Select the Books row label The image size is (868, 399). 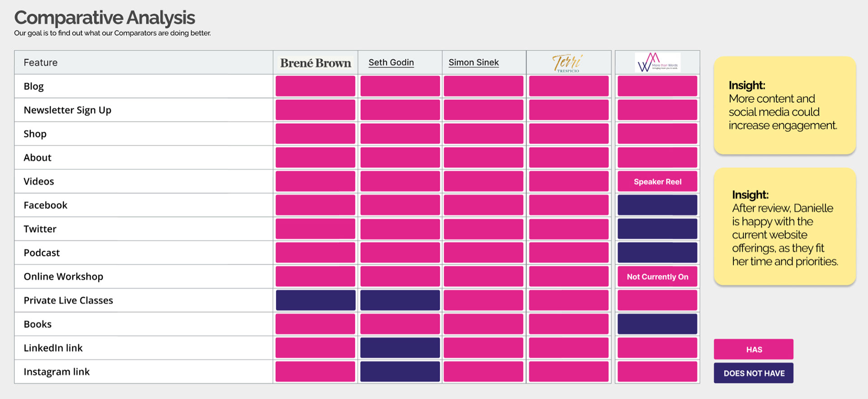[38, 324]
